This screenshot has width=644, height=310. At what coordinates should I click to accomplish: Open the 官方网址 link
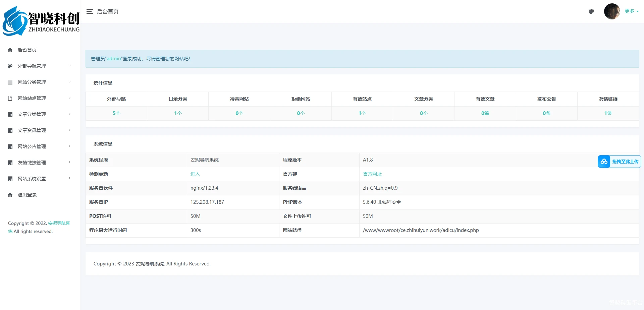(372, 174)
